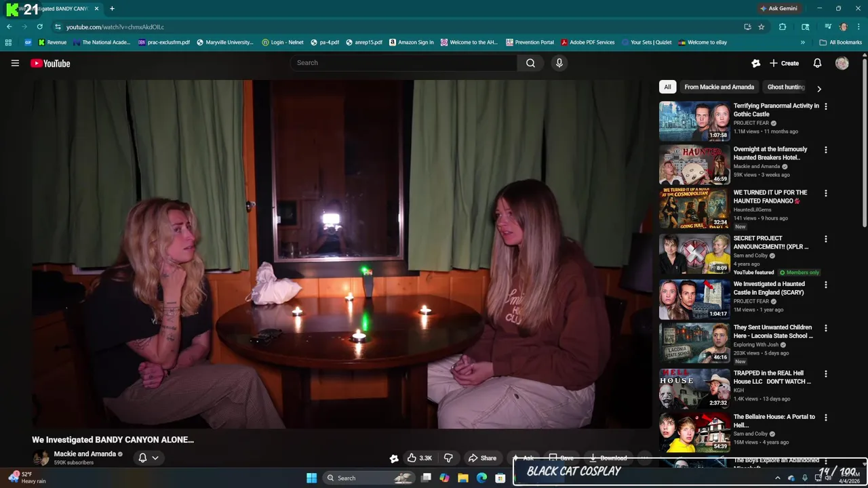Image resolution: width=868 pixels, height=488 pixels.
Task: Open options for Terrifying Paranormal Activity video
Action: (825, 106)
